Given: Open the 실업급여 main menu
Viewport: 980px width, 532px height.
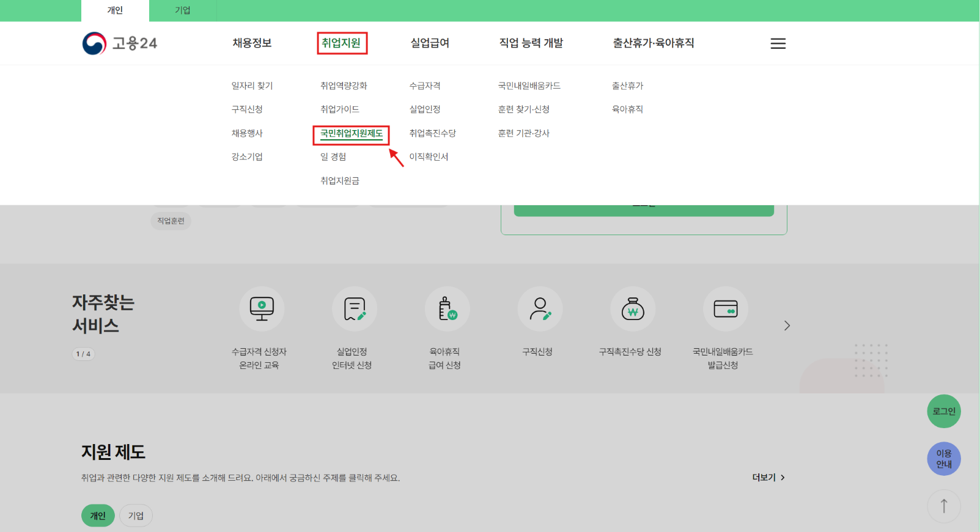Looking at the screenshot, I should (x=430, y=43).
